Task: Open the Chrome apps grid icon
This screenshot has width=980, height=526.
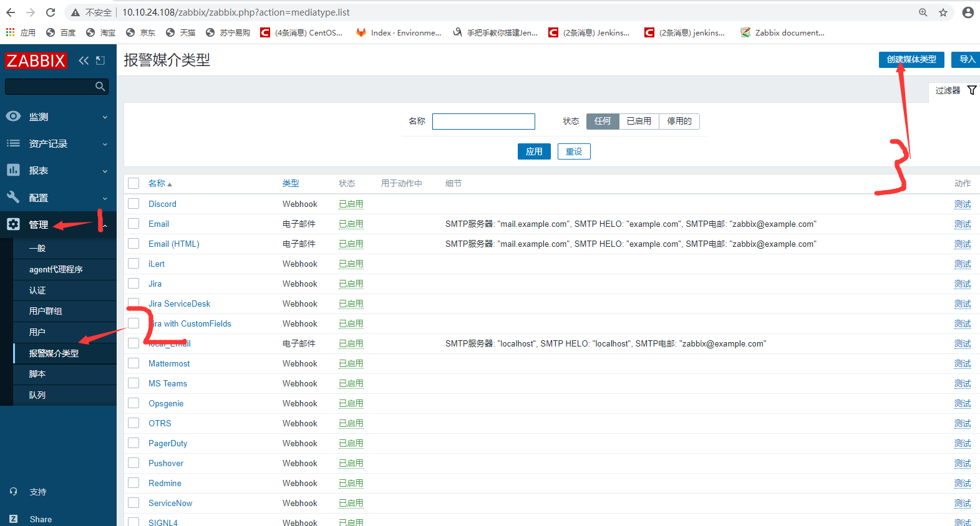Action: click(x=10, y=32)
